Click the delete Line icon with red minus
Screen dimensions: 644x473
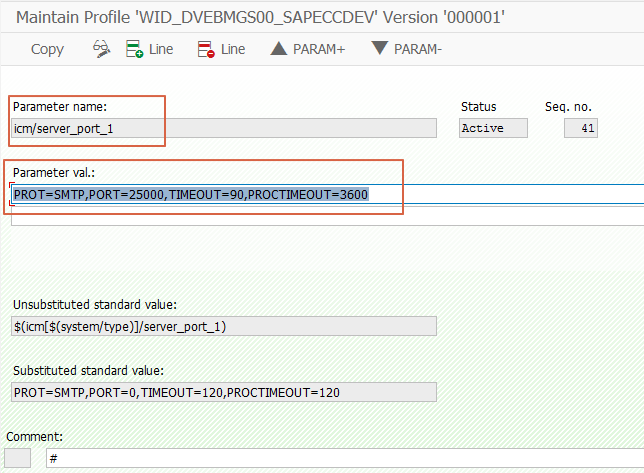tap(206, 49)
